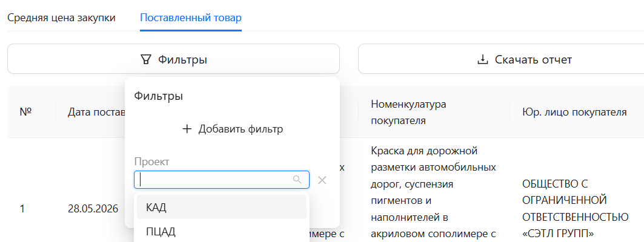
Task: Click the № column header
Action: pos(26,112)
